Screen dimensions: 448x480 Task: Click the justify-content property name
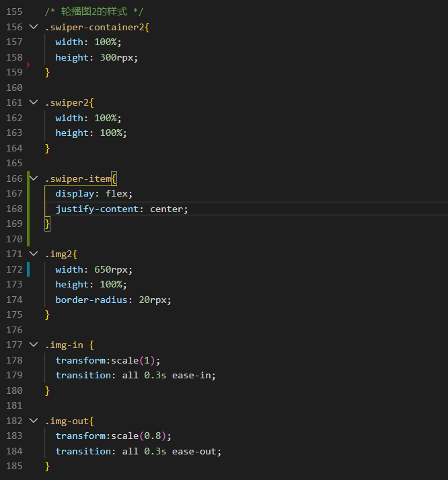98,209
